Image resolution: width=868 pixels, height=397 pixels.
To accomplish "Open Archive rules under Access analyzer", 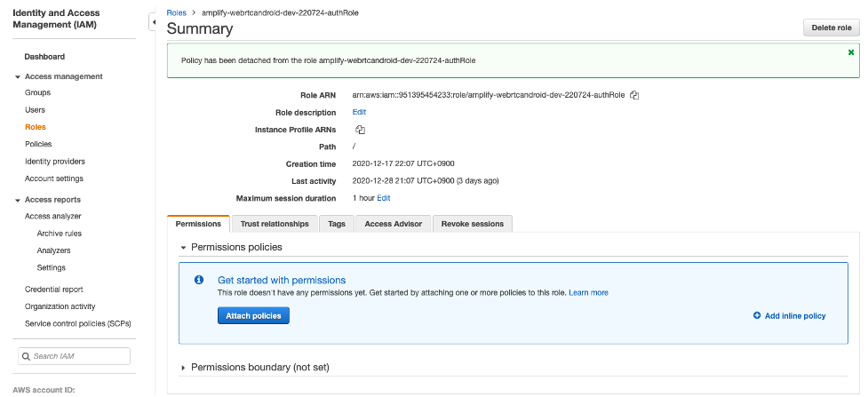I will click(x=60, y=233).
